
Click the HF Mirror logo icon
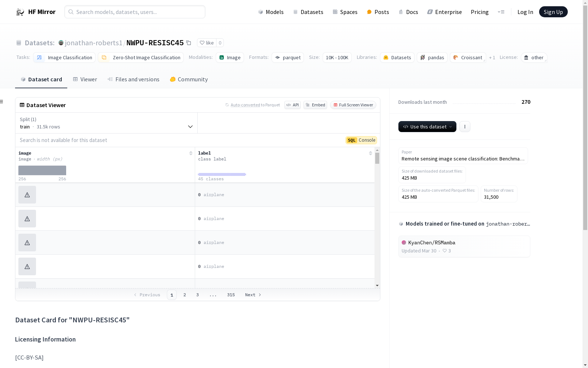[20, 12]
